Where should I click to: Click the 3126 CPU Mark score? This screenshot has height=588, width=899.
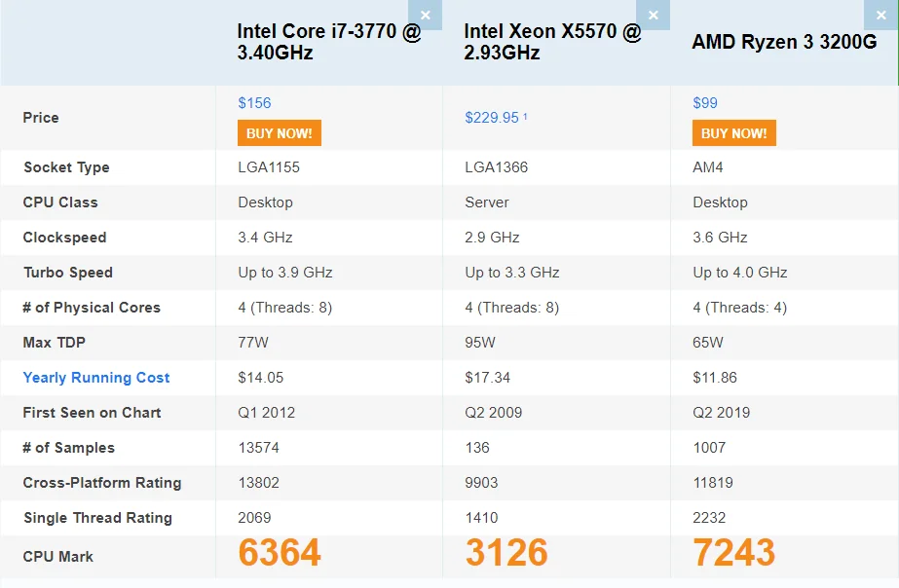pyautogui.click(x=506, y=553)
